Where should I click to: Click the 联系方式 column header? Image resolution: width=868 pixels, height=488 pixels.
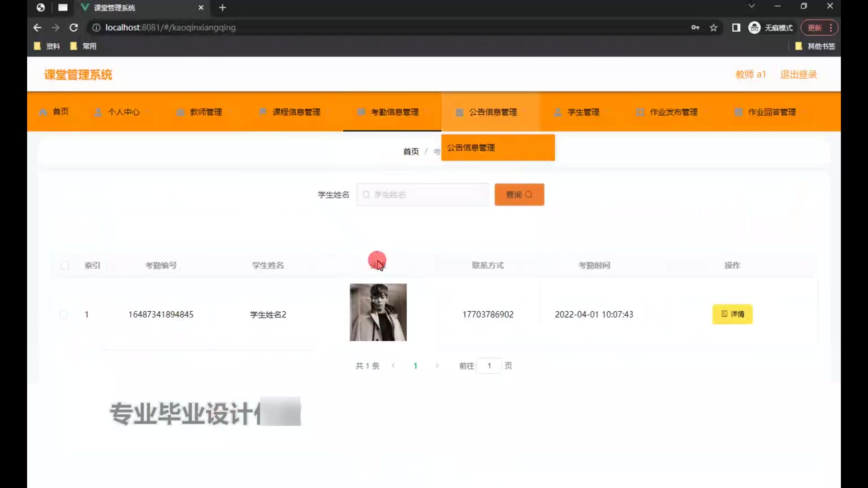coord(488,266)
